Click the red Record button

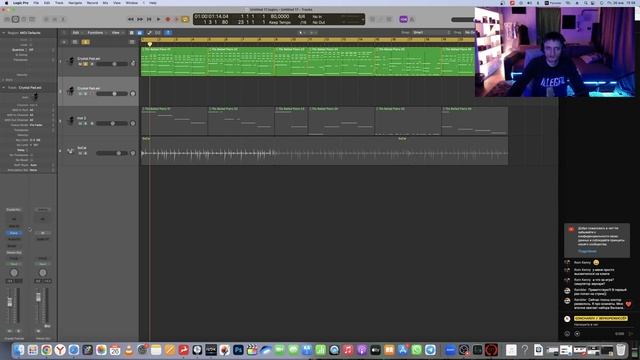(167, 19)
